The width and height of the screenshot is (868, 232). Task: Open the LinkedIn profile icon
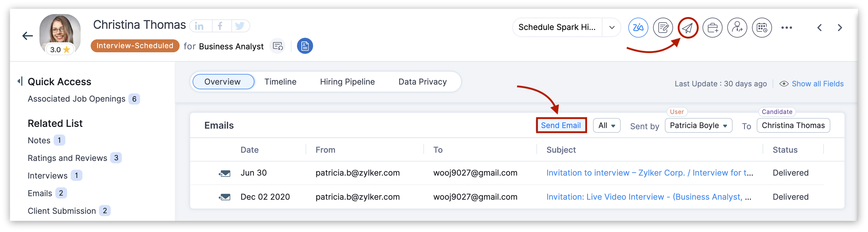(x=199, y=26)
